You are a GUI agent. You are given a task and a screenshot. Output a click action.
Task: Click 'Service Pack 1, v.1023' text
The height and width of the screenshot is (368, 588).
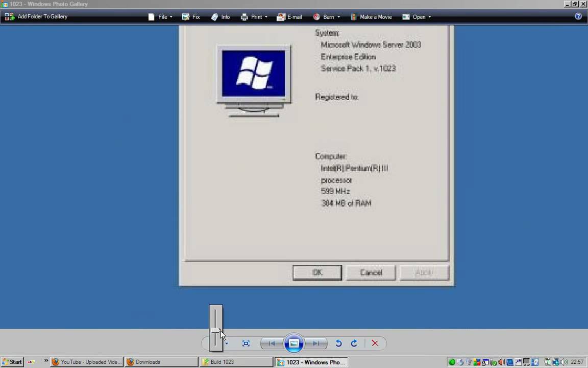pyautogui.click(x=358, y=68)
